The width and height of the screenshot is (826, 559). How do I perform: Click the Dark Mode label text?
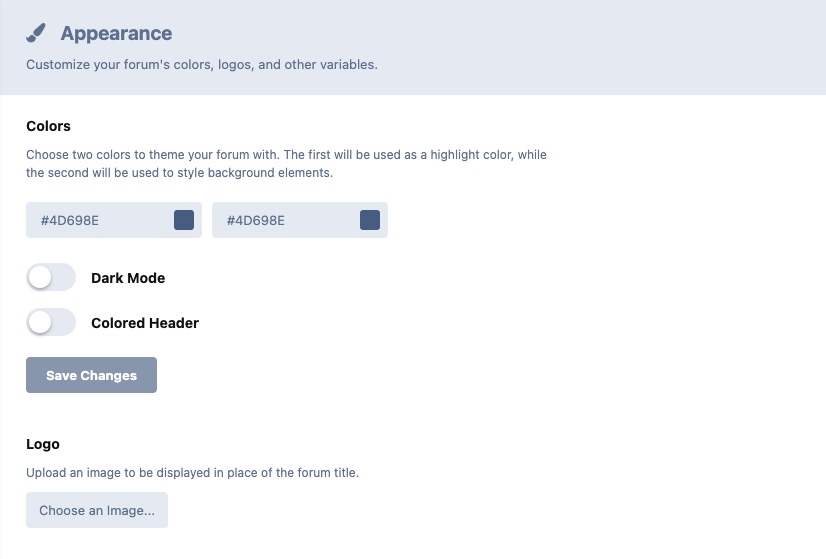tap(128, 278)
